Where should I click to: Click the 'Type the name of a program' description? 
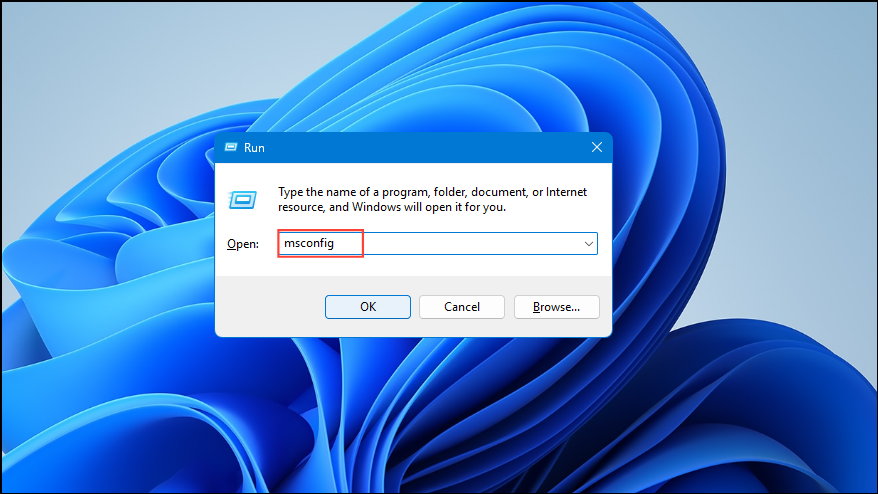point(432,199)
